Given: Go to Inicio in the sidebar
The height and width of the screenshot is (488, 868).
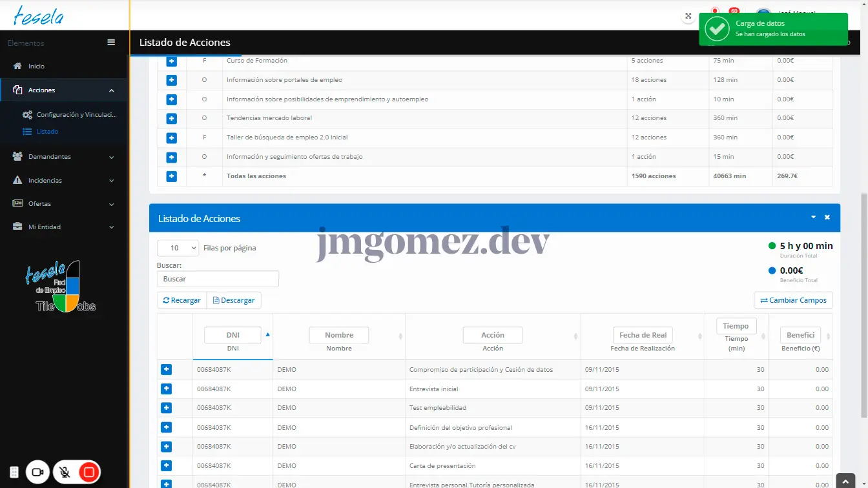Looking at the screenshot, I should (x=36, y=66).
